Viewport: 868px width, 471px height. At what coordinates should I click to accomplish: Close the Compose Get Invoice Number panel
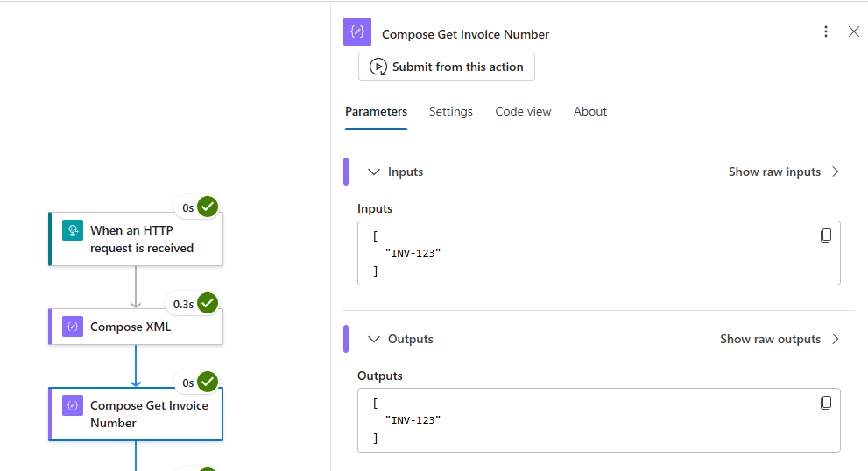pyautogui.click(x=854, y=32)
